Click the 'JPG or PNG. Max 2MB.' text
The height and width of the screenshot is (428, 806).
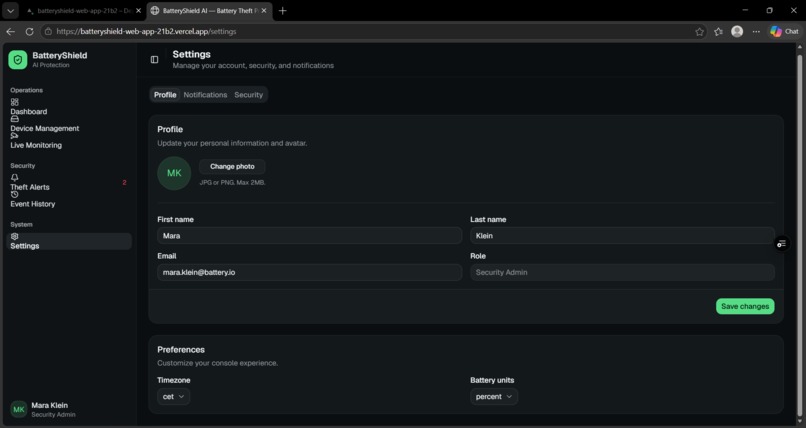pyautogui.click(x=232, y=182)
